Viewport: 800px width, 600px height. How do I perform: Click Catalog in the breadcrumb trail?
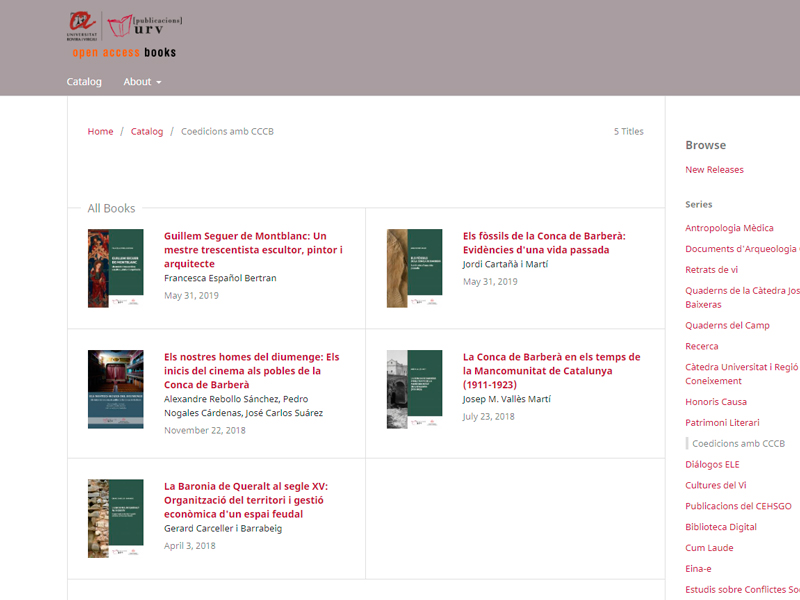[x=146, y=131]
